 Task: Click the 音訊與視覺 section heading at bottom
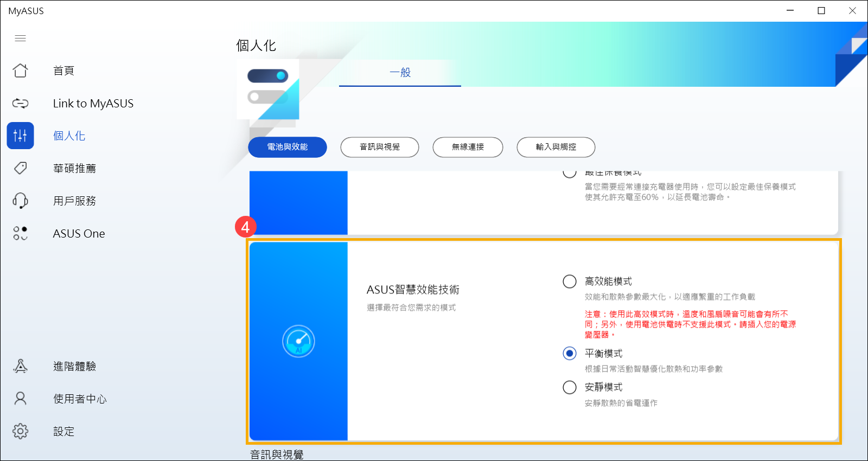point(277,454)
